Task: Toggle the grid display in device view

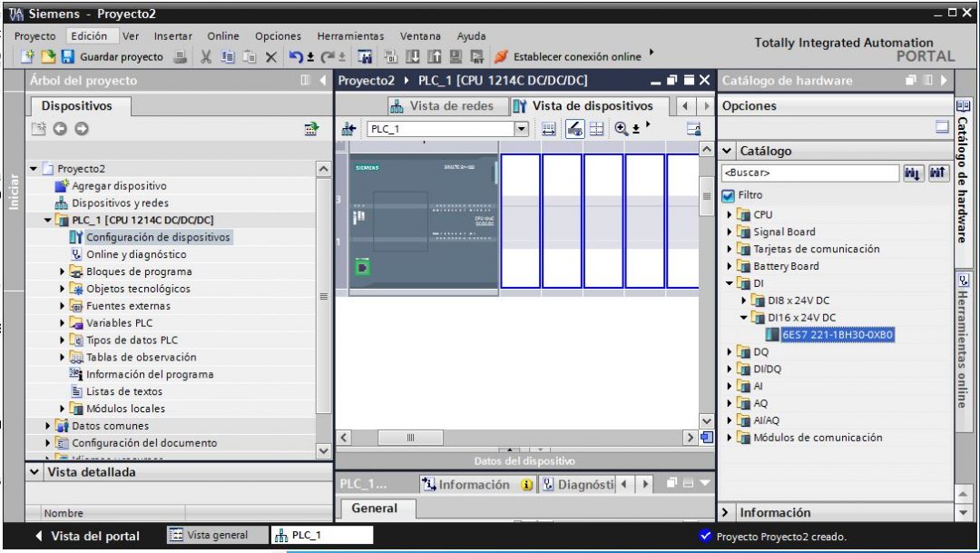Action: click(596, 129)
